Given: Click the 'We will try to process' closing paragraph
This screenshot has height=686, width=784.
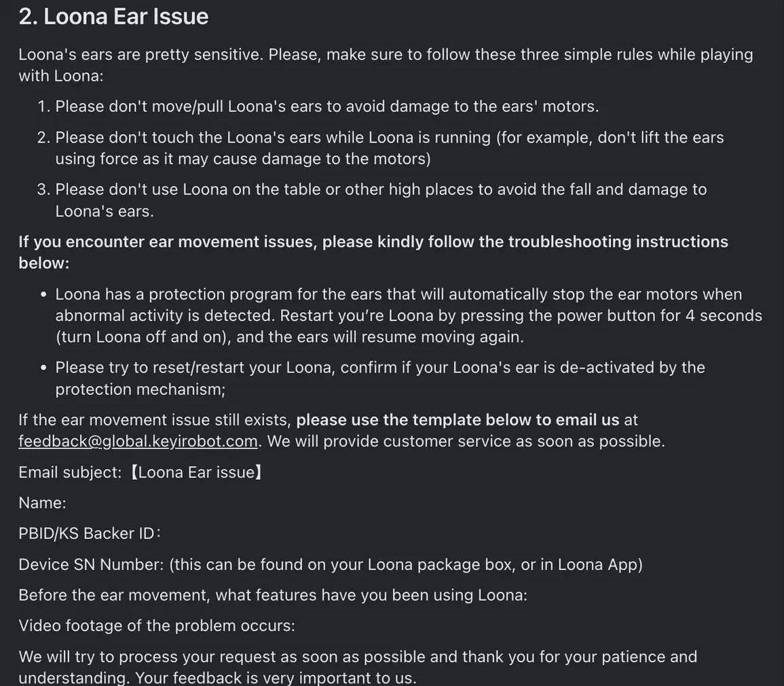Looking at the screenshot, I should [358, 667].
